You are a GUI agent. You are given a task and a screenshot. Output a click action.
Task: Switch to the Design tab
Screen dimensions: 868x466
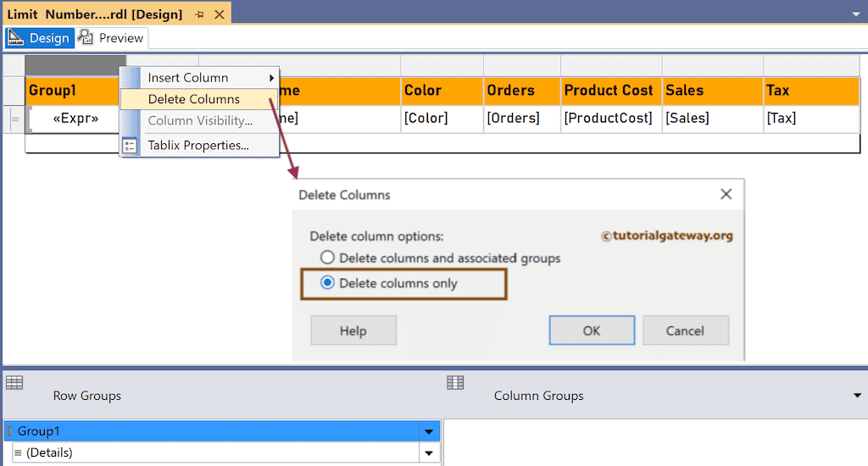coord(39,37)
